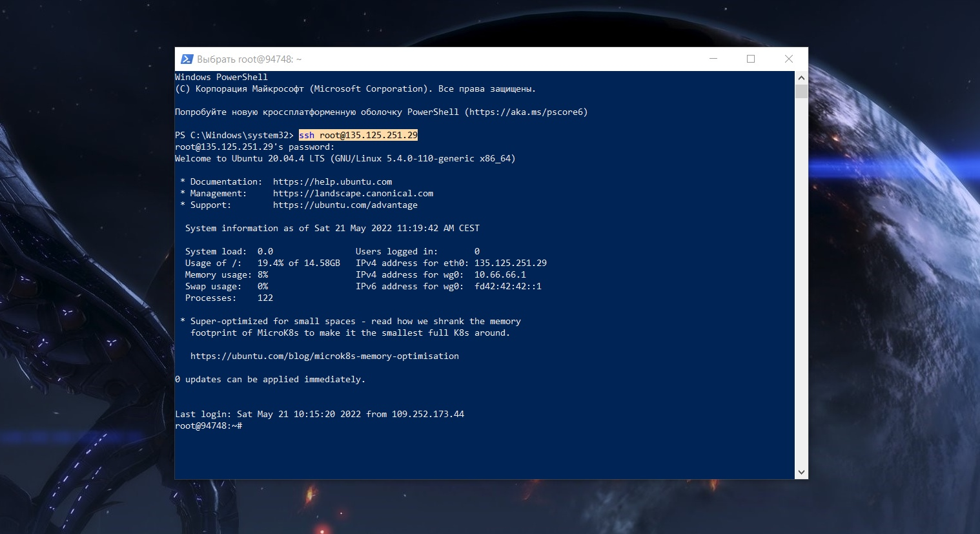Click the Swap usage value 0%
This screenshot has height=534, width=980.
263,286
